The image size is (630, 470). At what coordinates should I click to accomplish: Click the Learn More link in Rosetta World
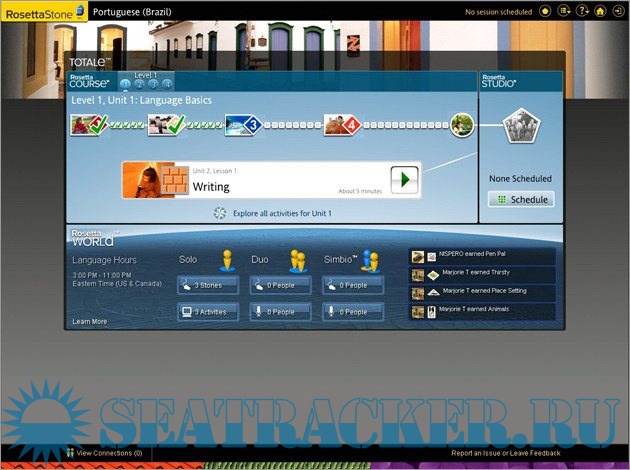pyautogui.click(x=90, y=322)
